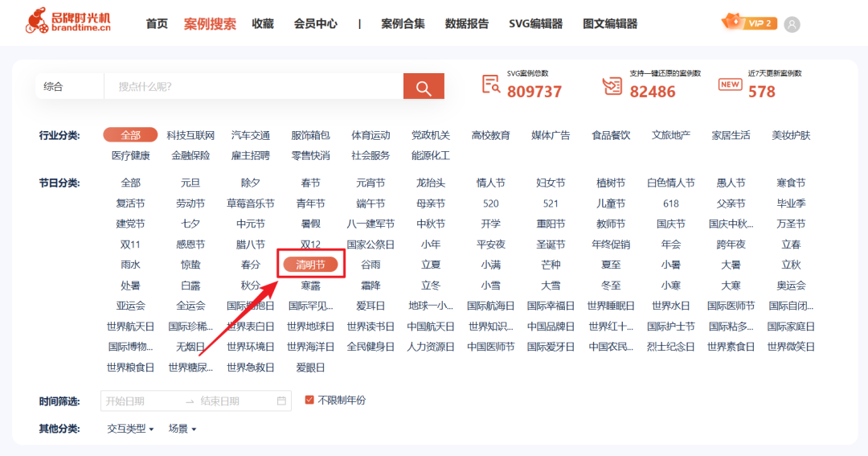Select the 七夕 holiday filter
This screenshot has height=456, width=868.
tap(190, 224)
